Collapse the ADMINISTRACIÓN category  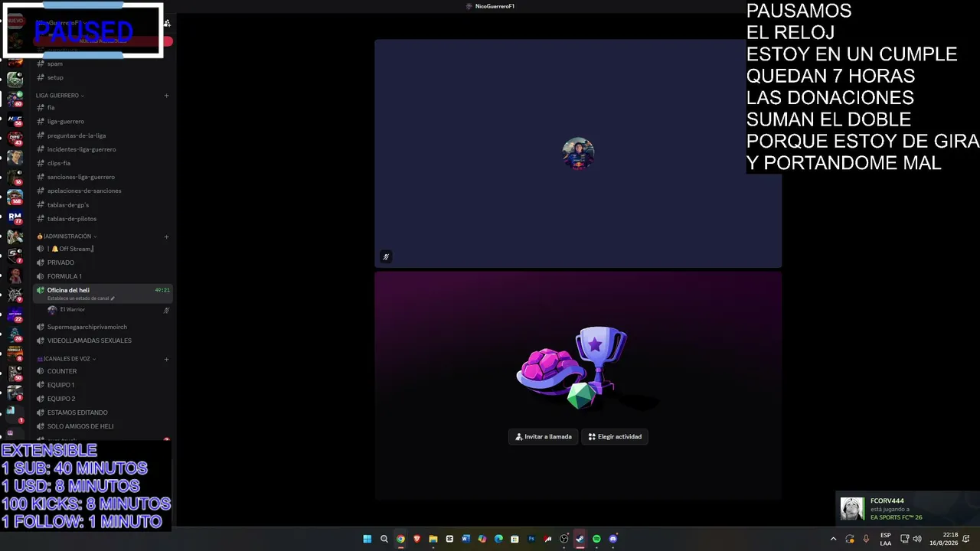pos(67,236)
